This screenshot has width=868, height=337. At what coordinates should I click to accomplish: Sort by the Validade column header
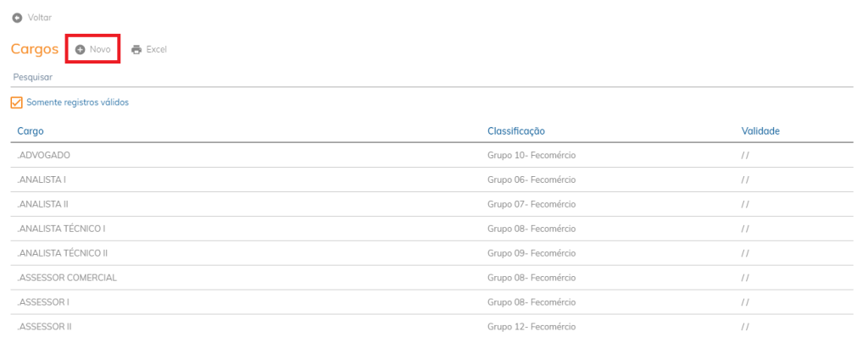[760, 131]
